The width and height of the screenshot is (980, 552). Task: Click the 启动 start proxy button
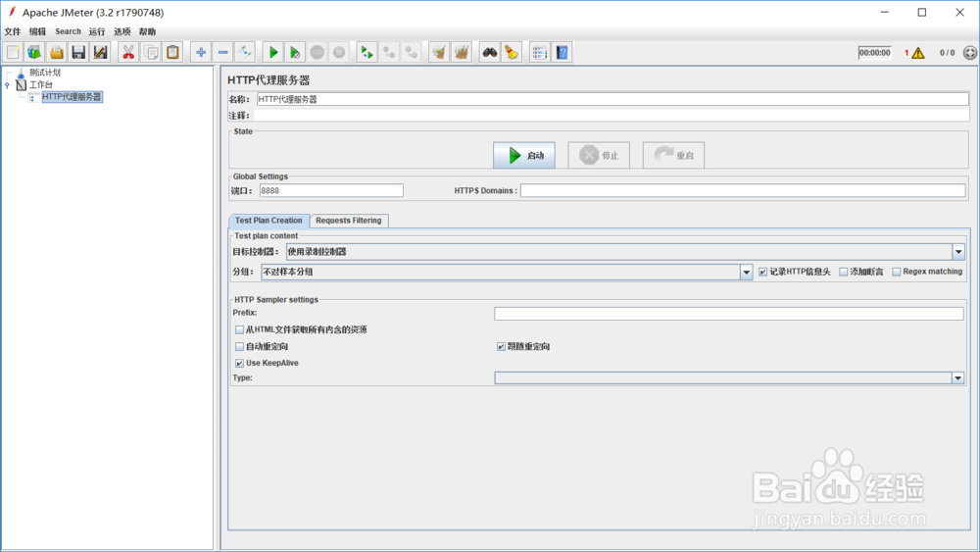(x=523, y=155)
